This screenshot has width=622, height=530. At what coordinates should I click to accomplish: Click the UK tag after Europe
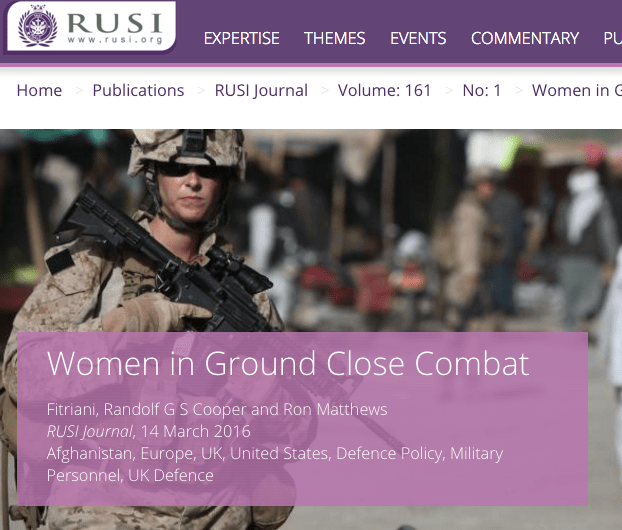(x=212, y=453)
